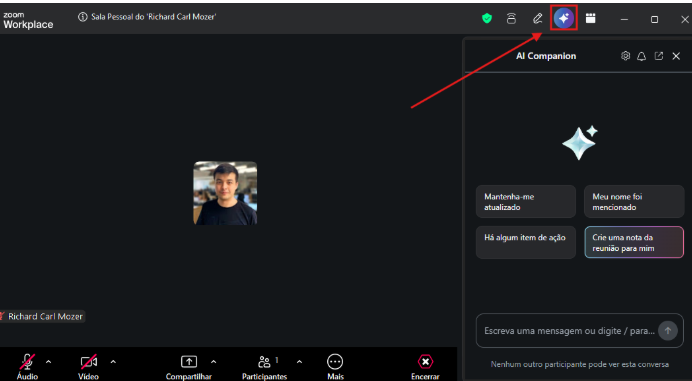Viewport: 692px width, 381px height.
Task: Click Richard Carl Mozer profile photo
Action: tap(225, 193)
